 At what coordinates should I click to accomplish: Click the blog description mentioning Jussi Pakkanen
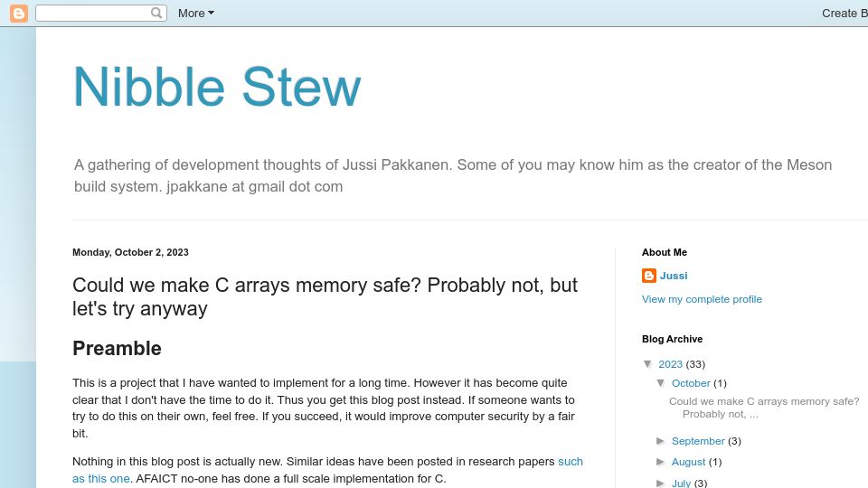coord(453,175)
